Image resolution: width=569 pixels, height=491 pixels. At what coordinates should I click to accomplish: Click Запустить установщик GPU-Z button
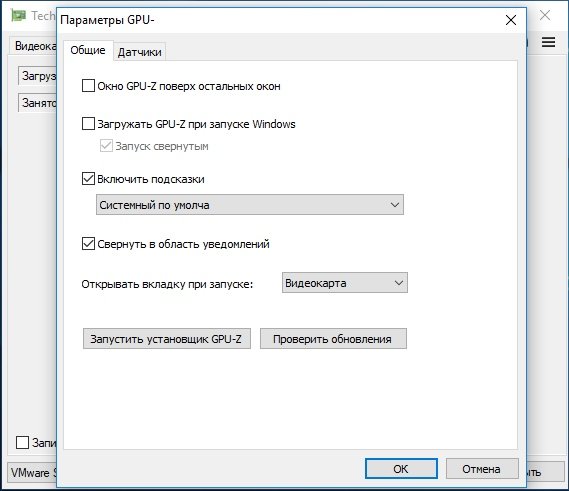167,339
